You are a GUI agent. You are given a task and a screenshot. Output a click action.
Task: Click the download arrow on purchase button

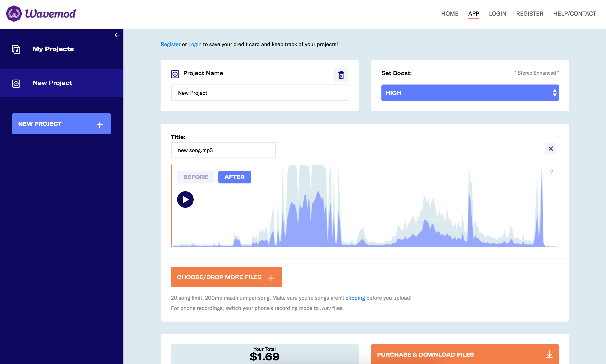tap(549, 355)
